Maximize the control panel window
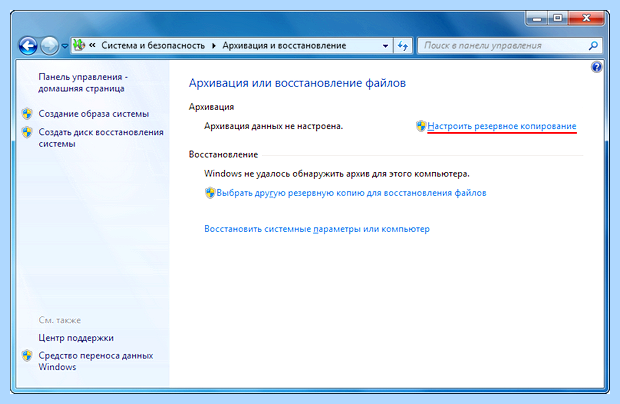The width and height of the screenshot is (620, 404). click(x=558, y=18)
